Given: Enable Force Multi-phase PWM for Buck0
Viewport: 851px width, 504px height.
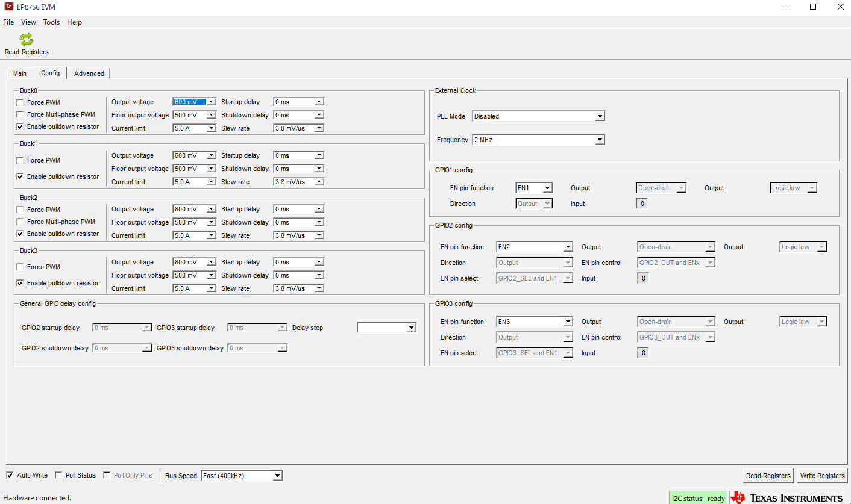Looking at the screenshot, I should coord(20,114).
